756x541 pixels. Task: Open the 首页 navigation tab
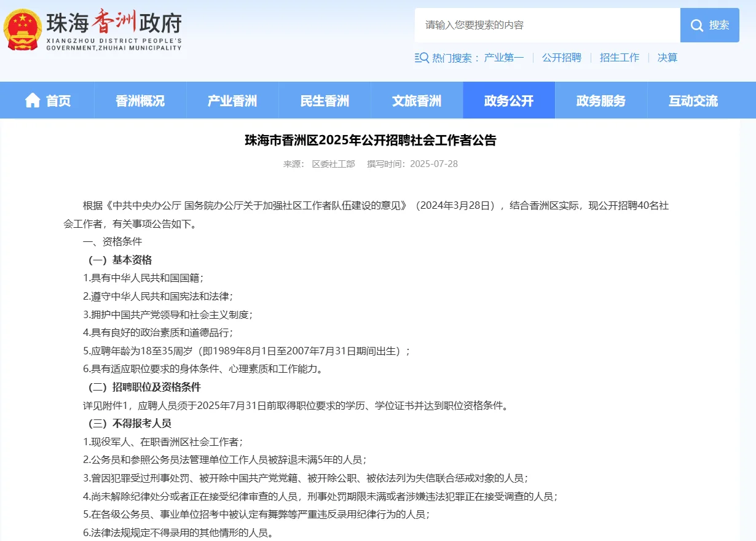(48, 100)
